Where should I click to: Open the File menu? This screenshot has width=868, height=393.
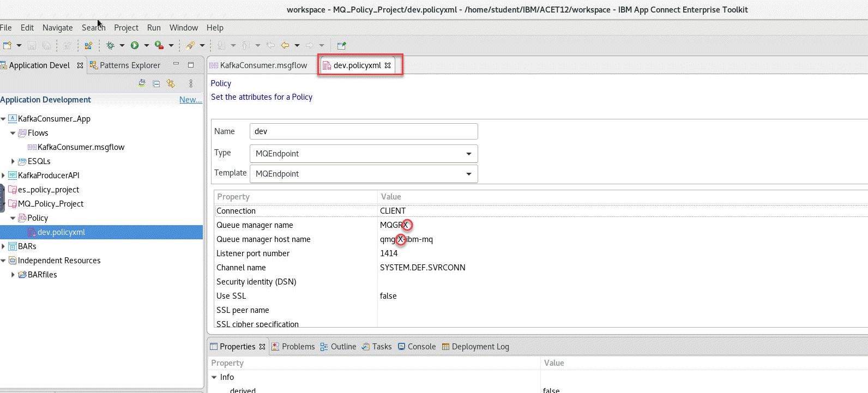click(6, 28)
